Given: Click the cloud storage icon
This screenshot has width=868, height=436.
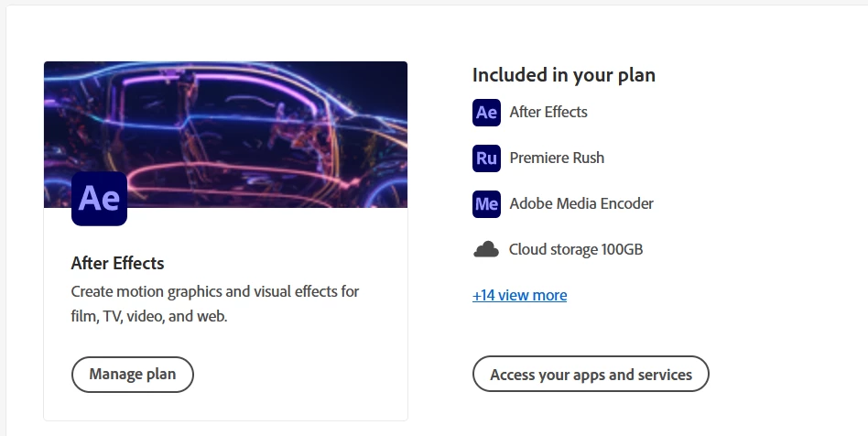Looking at the screenshot, I should coord(486,249).
